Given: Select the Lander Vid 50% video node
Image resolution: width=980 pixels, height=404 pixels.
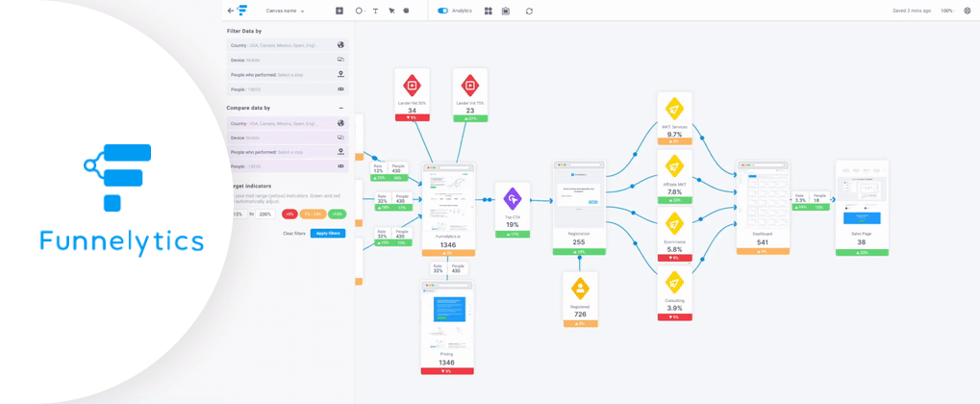Looking at the screenshot, I should pos(412,85).
